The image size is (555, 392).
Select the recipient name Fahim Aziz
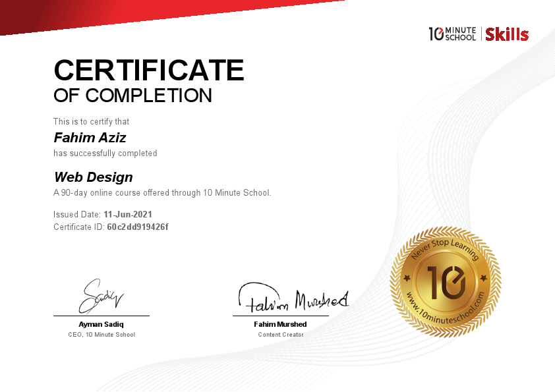click(x=90, y=138)
